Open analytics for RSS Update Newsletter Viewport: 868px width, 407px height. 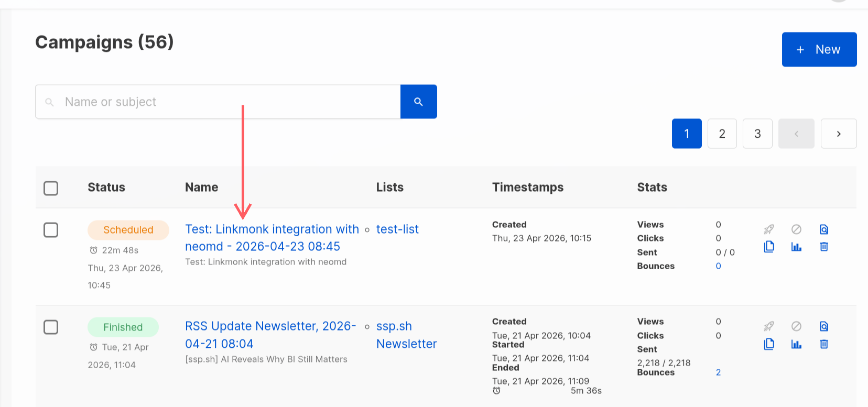pos(796,344)
